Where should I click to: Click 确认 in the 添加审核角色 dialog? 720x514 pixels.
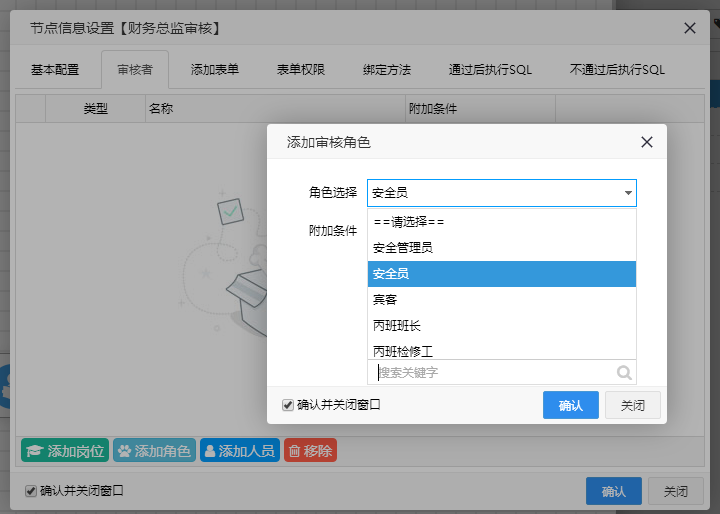point(570,405)
